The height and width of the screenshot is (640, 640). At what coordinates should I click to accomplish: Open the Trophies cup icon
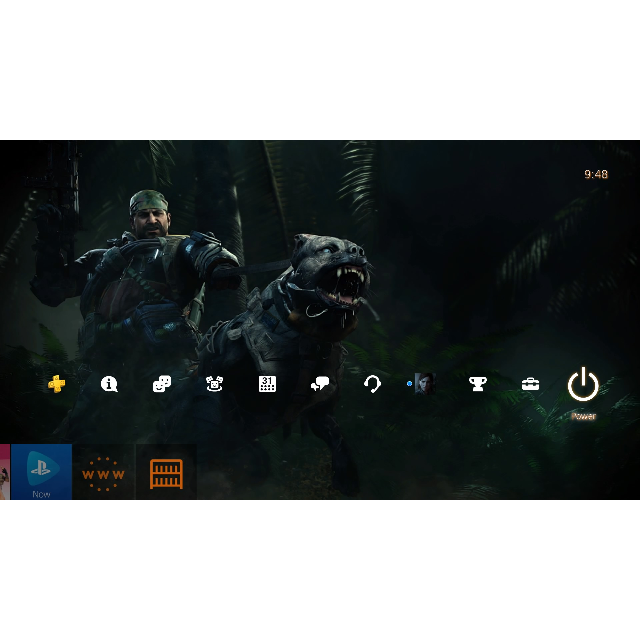pos(478,384)
